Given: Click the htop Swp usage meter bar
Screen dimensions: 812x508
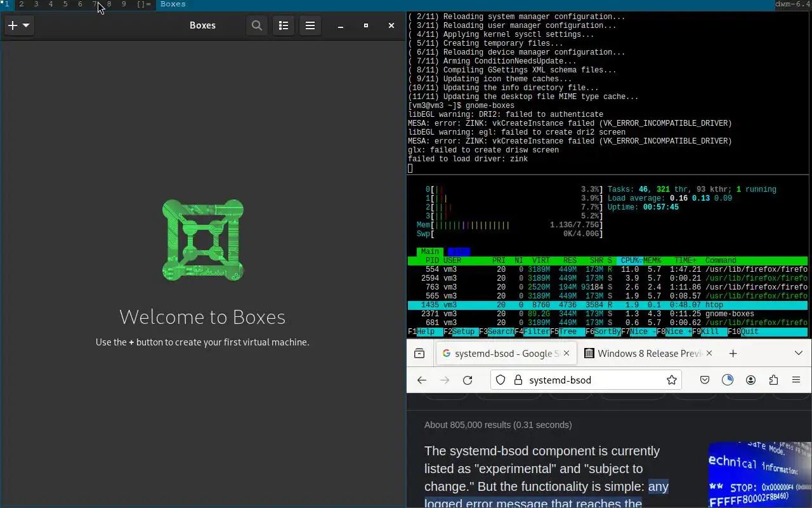Looking at the screenshot, I should click(x=509, y=234).
